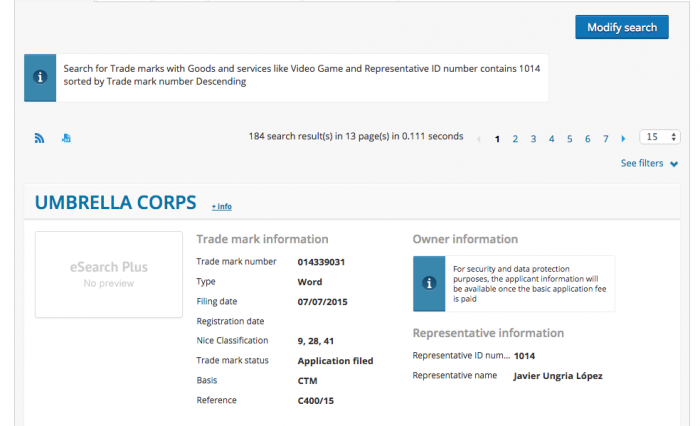
Task: Select Representative ID number 1014
Action: click(524, 356)
